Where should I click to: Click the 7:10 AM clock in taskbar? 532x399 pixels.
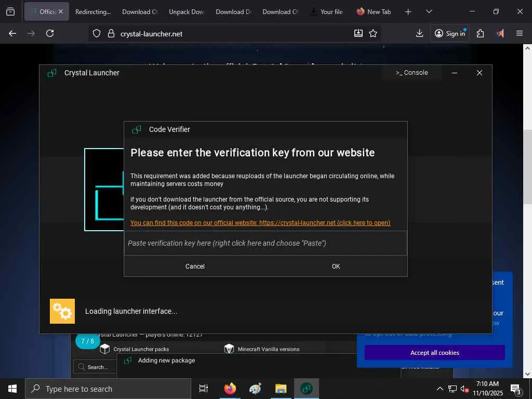coord(487,384)
